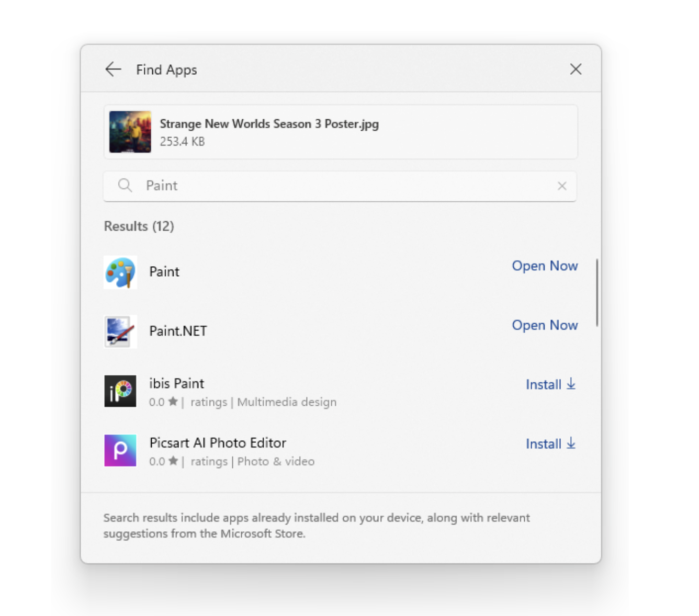Click the ibis Paint app icon
699x616 pixels.
click(120, 391)
